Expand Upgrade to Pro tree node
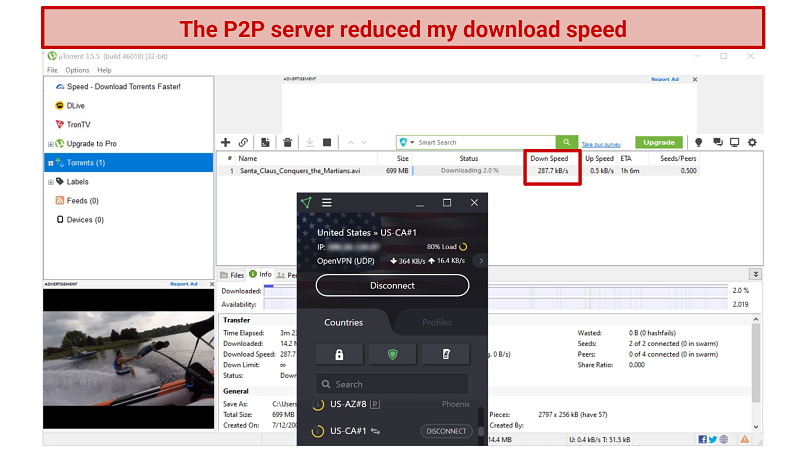This screenshot has height=453, width=806. click(50, 144)
